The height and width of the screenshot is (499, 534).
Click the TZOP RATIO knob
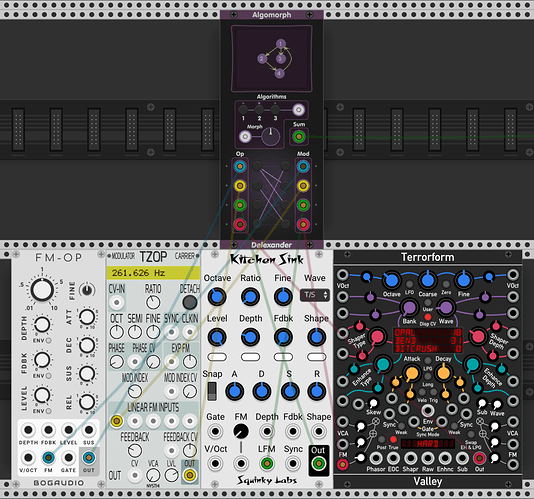pyautogui.click(x=153, y=302)
